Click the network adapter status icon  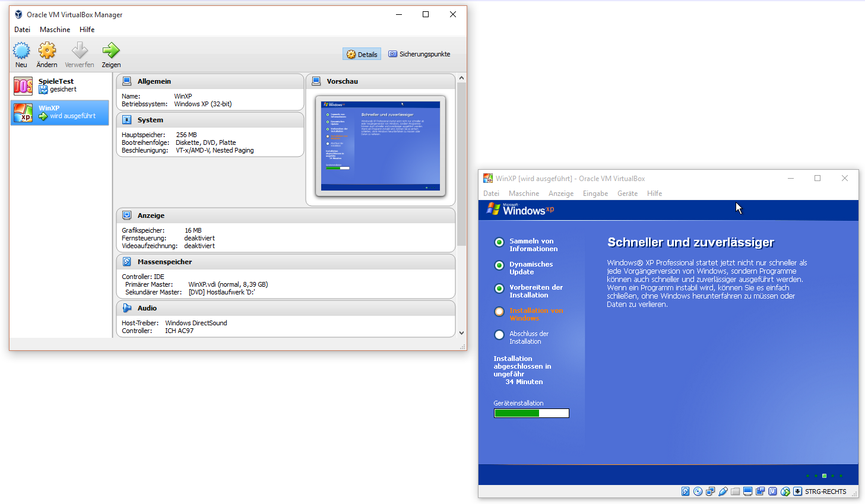710,492
